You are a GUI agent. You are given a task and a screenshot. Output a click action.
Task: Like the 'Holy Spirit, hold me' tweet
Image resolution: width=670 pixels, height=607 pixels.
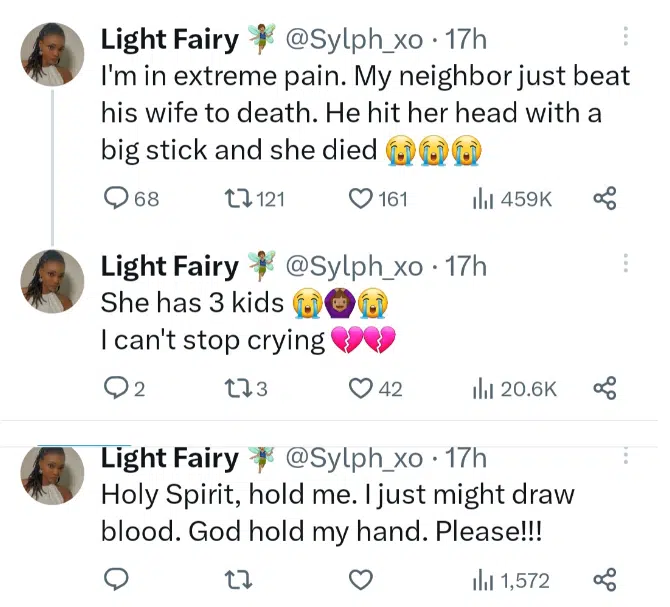(x=361, y=580)
